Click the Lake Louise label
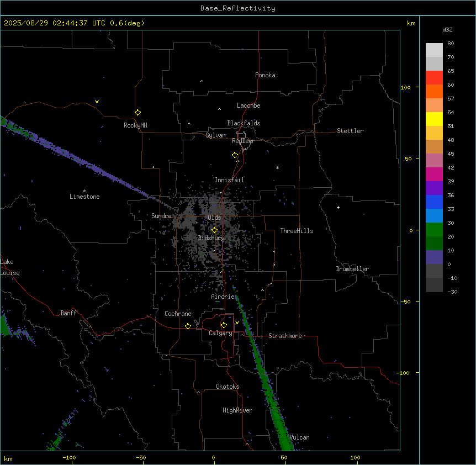476x465 pixels. coord(10,267)
